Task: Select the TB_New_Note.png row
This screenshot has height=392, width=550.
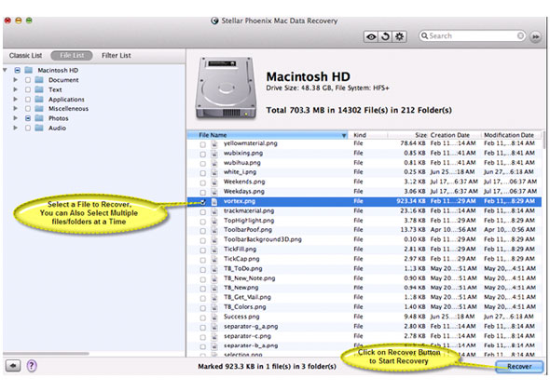Action: (364, 278)
